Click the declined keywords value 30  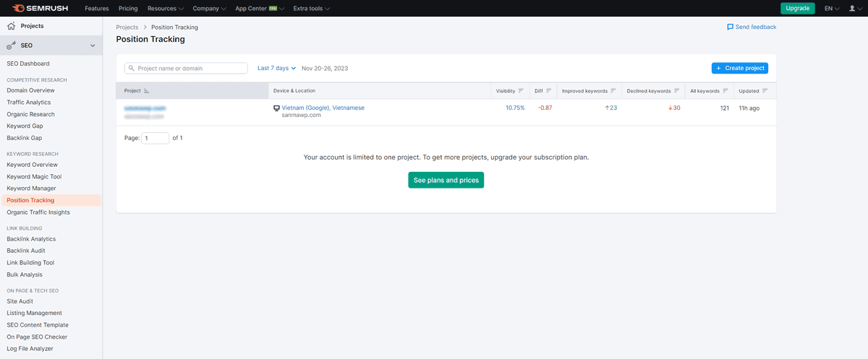coord(674,108)
